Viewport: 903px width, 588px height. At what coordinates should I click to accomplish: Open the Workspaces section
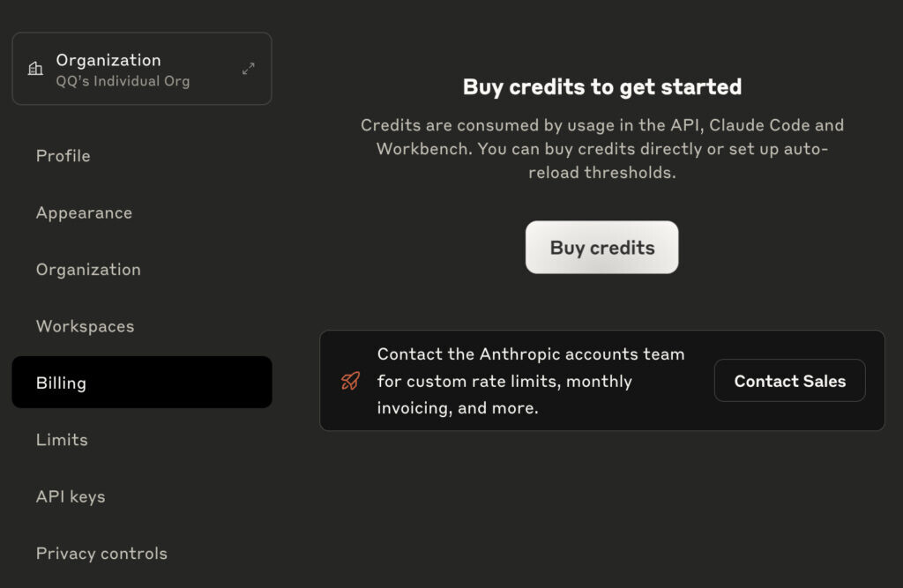pos(86,326)
